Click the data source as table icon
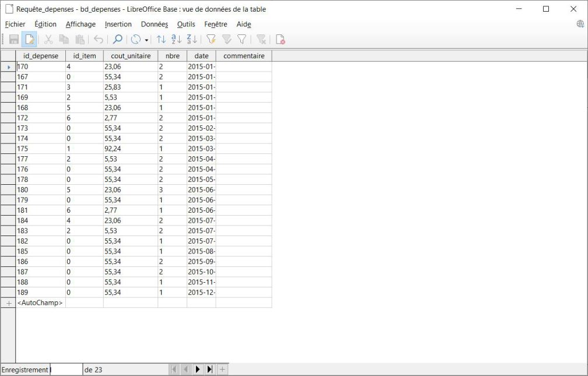The height and width of the screenshot is (376, 588). click(x=280, y=40)
